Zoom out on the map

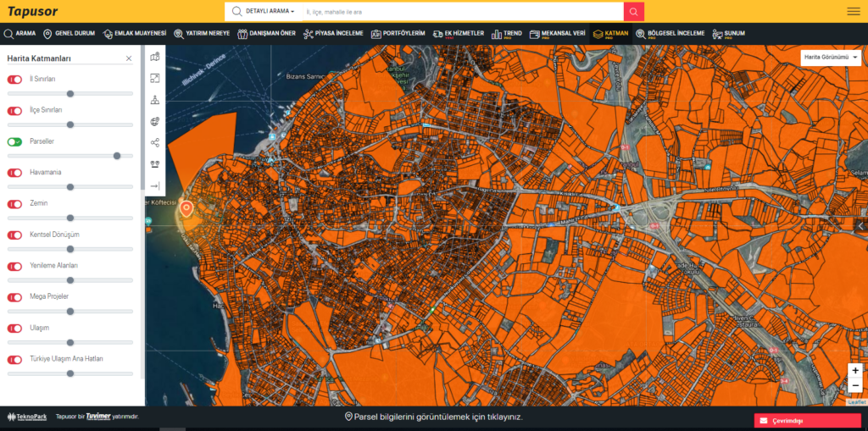click(x=855, y=386)
